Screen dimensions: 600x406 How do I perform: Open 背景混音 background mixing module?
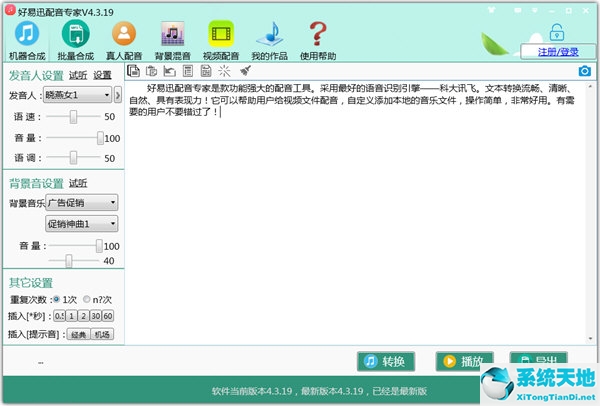(171, 39)
